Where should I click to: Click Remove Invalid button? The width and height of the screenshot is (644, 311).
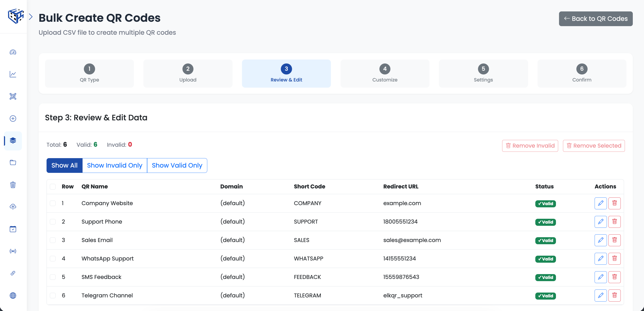530,146
